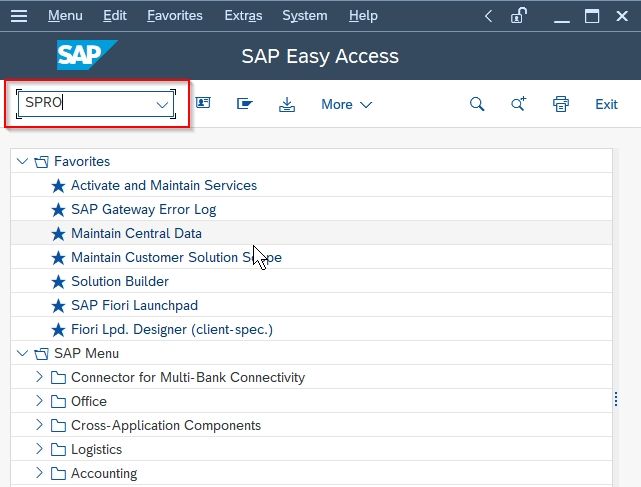Expand the Office folder

pos(39,401)
